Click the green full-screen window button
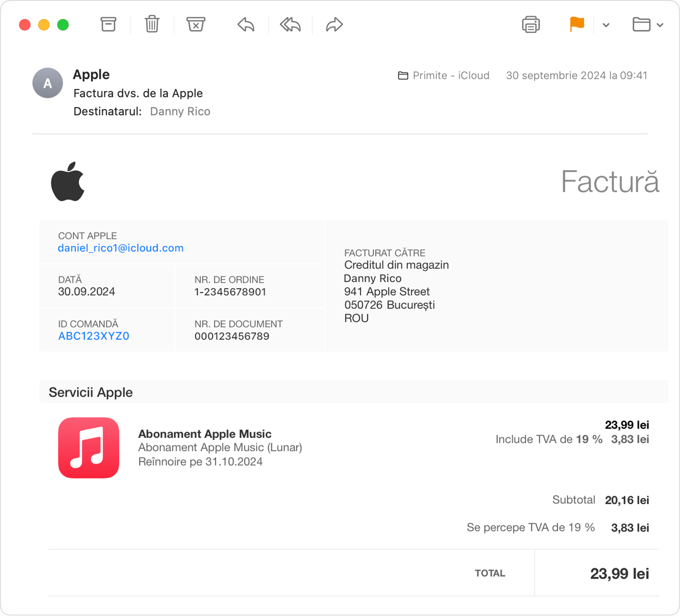This screenshot has width=680, height=616. tap(63, 25)
